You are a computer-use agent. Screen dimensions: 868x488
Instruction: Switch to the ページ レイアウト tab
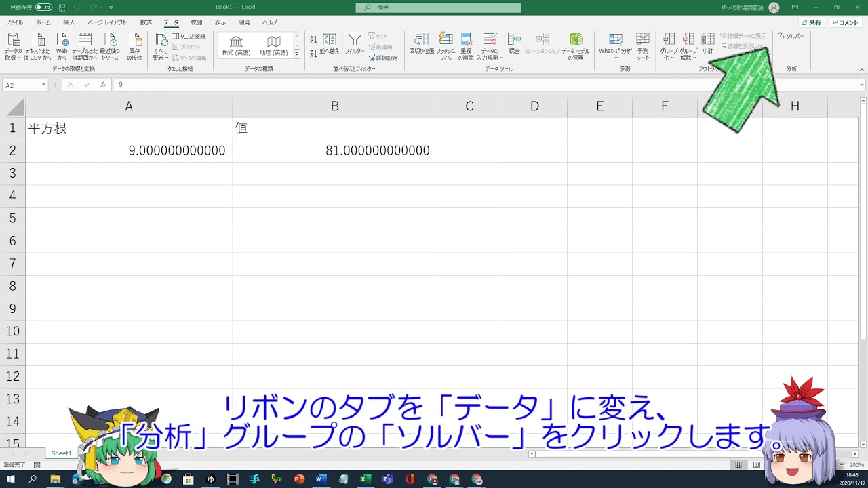(107, 22)
